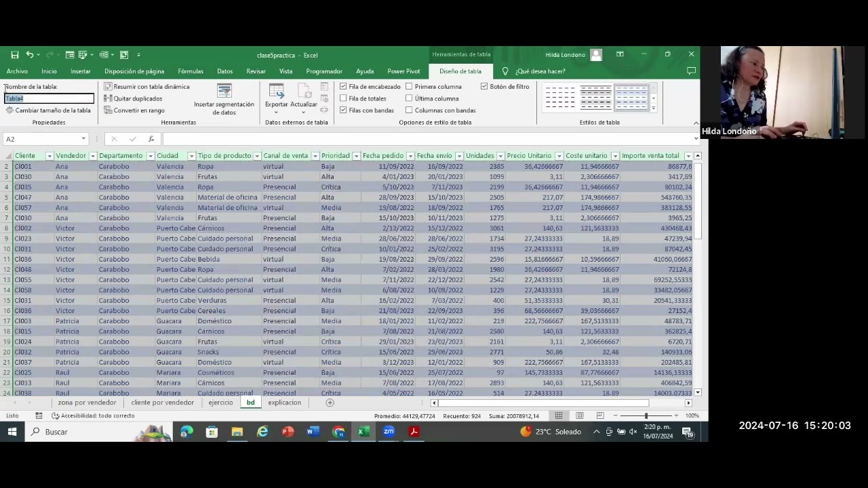
Task: Switch to the Datos ribbon tab
Action: (x=224, y=71)
